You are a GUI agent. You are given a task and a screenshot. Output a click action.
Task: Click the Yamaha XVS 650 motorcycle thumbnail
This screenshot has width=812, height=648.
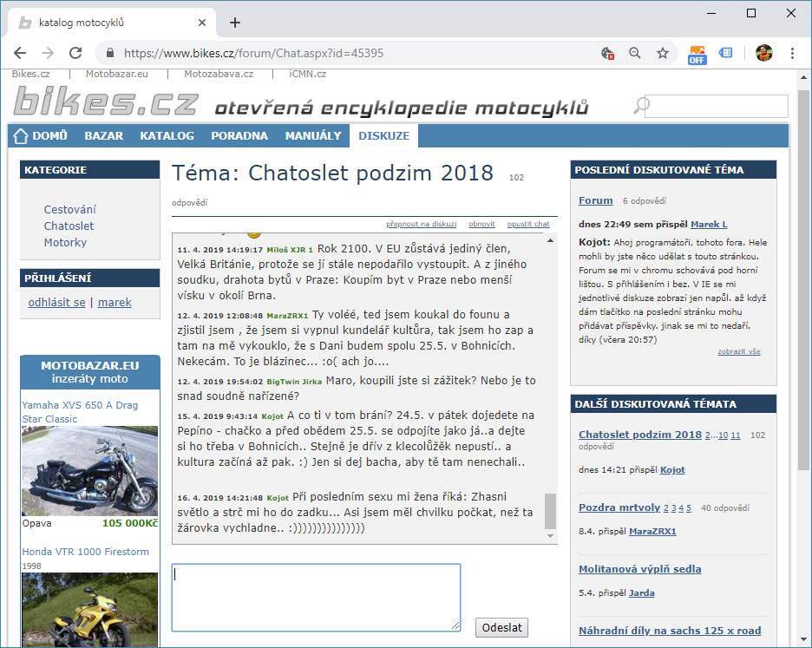point(90,471)
